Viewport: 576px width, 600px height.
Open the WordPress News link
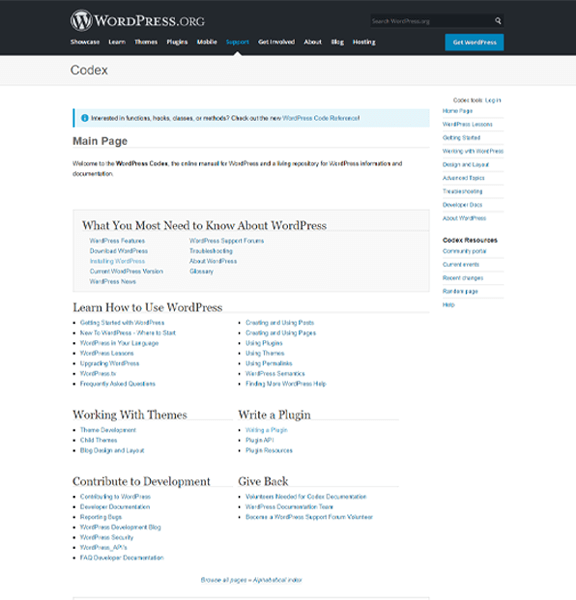coord(113,281)
